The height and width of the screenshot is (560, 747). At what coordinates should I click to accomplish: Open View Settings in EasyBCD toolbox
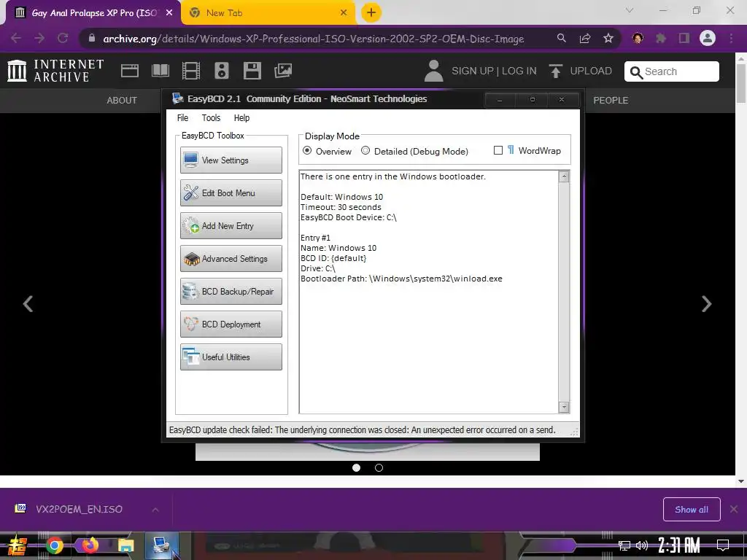click(231, 160)
